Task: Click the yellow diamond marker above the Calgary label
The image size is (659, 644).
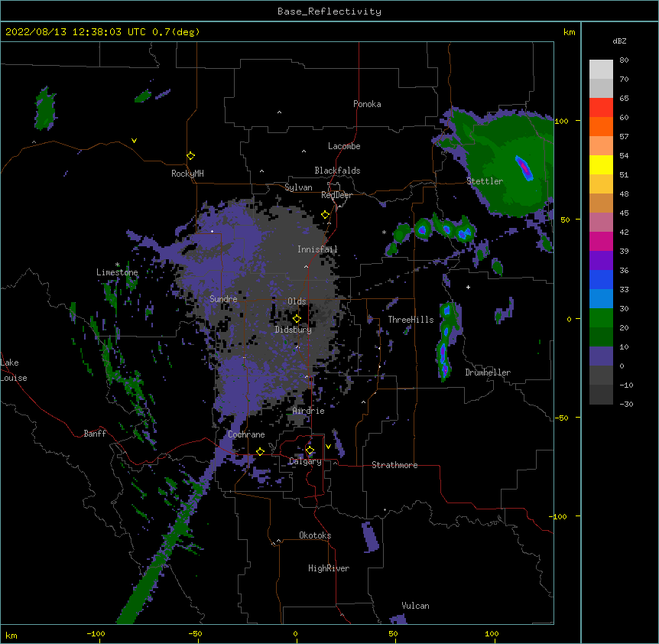Action: pyautogui.click(x=310, y=450)
